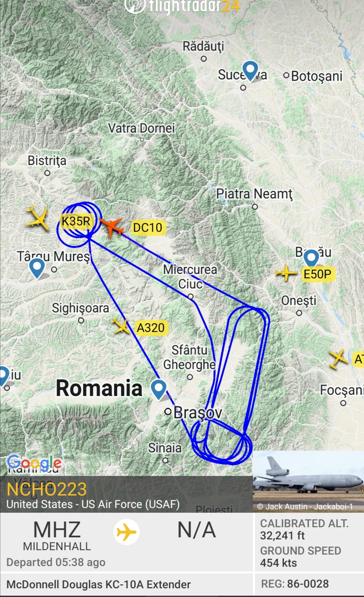
Task: Tap the NCHO223 callsign header
Action: 47,489
